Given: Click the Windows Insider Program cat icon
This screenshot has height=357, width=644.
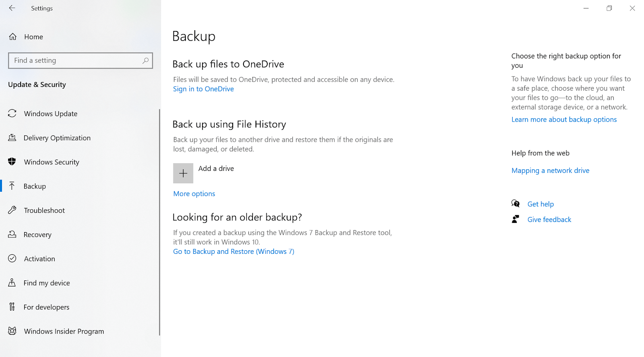Looking at the screenshot, I should 12,331.
